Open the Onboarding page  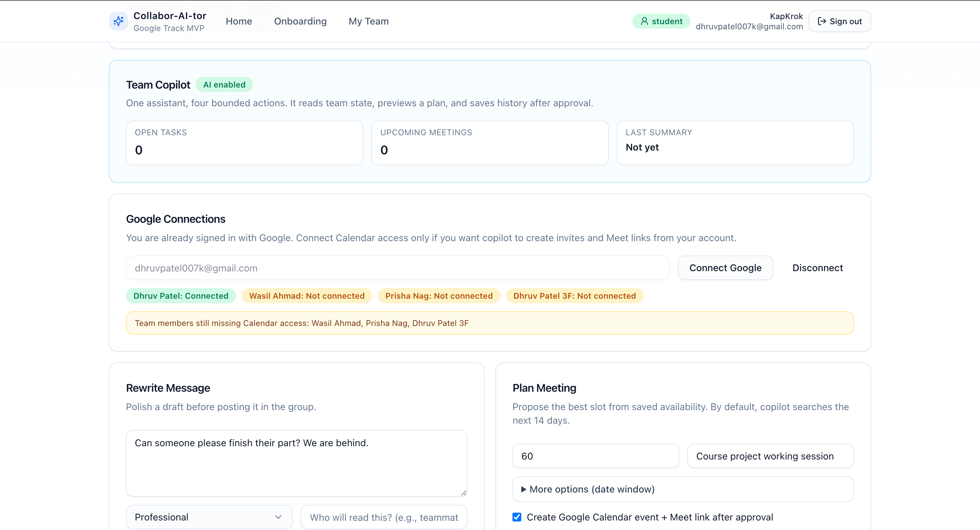pos(300,21)
